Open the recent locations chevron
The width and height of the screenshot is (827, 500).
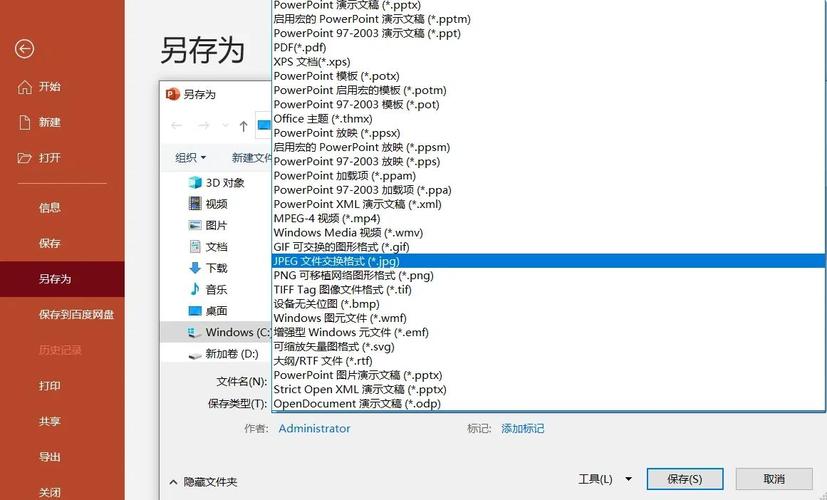(x=225, y=126)
